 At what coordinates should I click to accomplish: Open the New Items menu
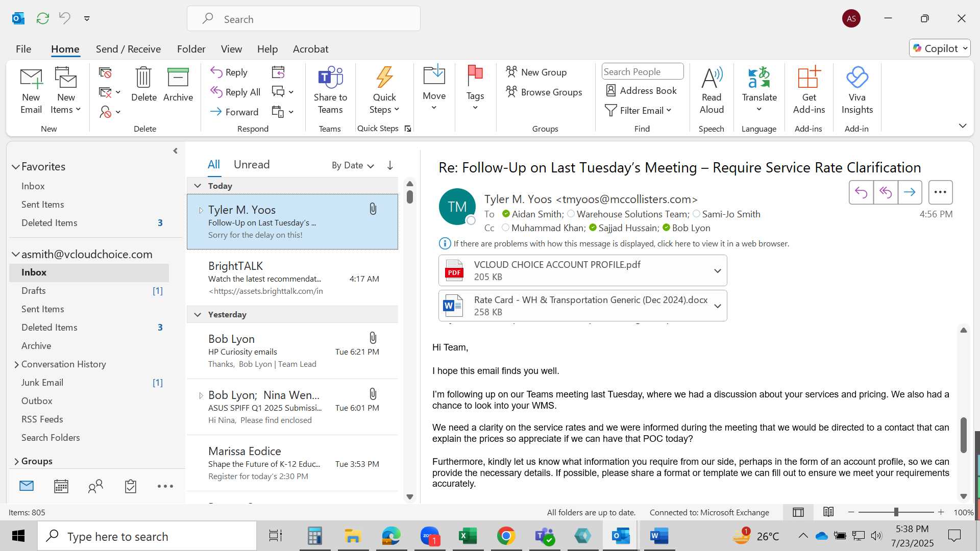click(x=66, y=91)
